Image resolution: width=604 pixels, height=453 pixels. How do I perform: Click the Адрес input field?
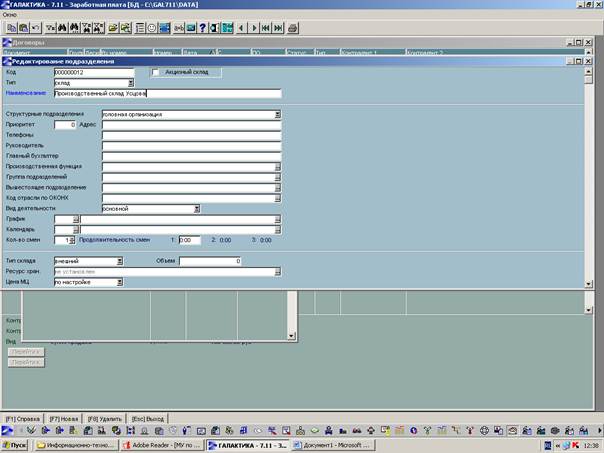pos(191,125)
